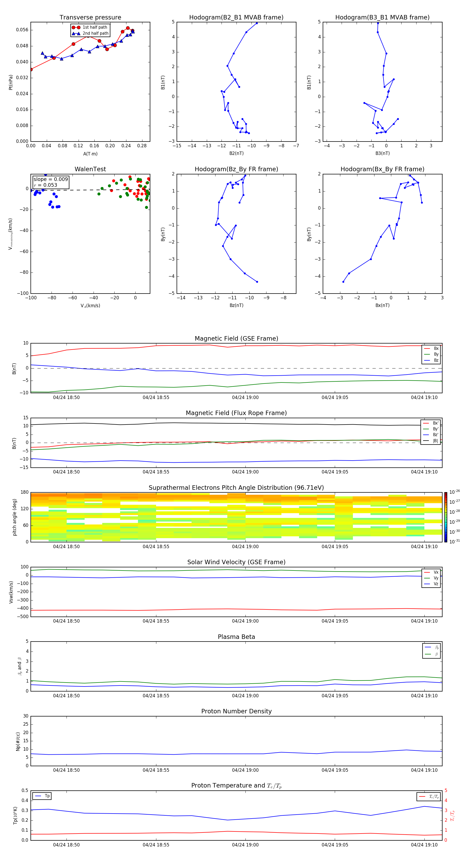The width and height of the screenshot is (473, 868).
Task: Click the 'WalenTest' plot title
Action: pyautogui.click(x=90, y=169)
